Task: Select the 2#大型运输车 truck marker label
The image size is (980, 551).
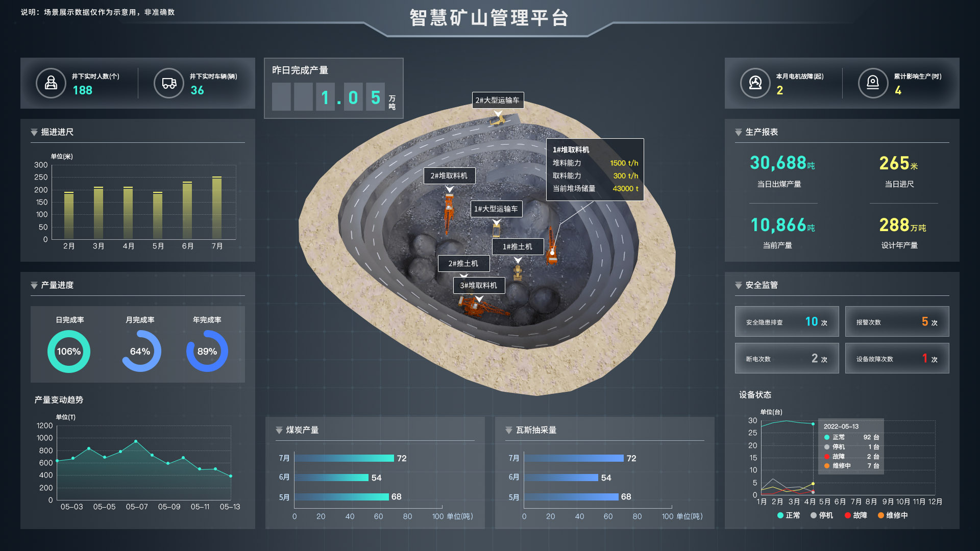Action: pyautogui.click(x=498, y=101)
